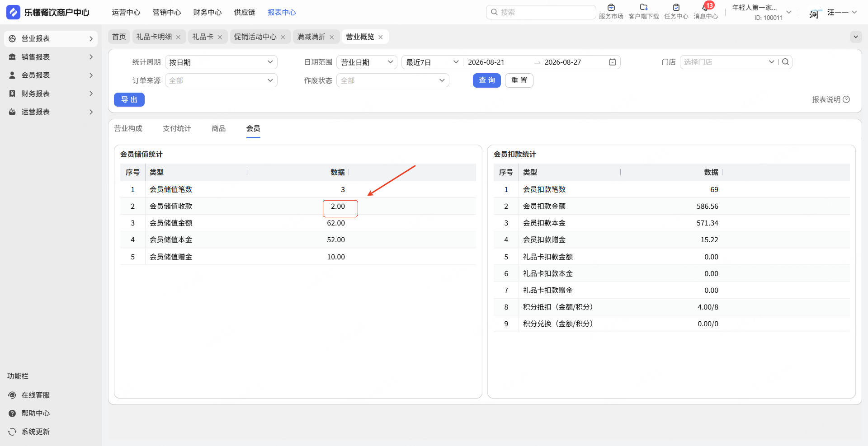Click 运营报表 sidebar icon

pyautogui.click(x=12, y=112)
